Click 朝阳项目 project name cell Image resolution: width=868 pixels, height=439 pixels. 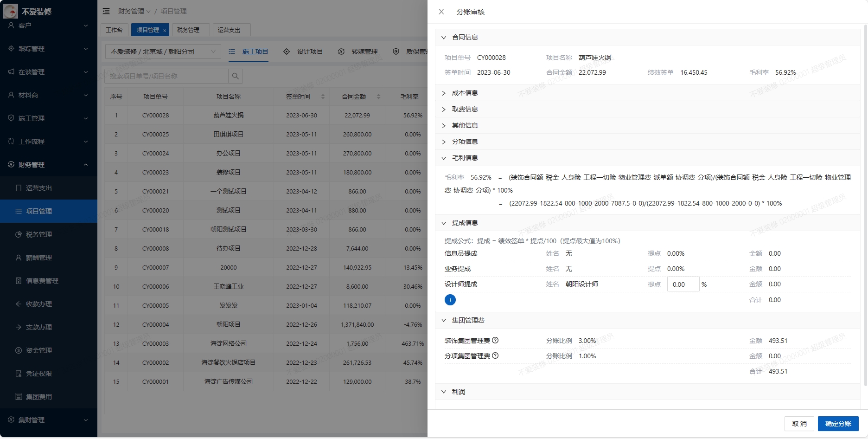229,324
